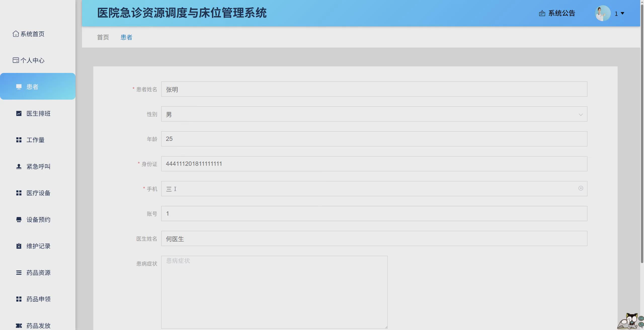644x330 pixels.
Task: Click the 医生姓名 input field
Action: pos(374,238)
